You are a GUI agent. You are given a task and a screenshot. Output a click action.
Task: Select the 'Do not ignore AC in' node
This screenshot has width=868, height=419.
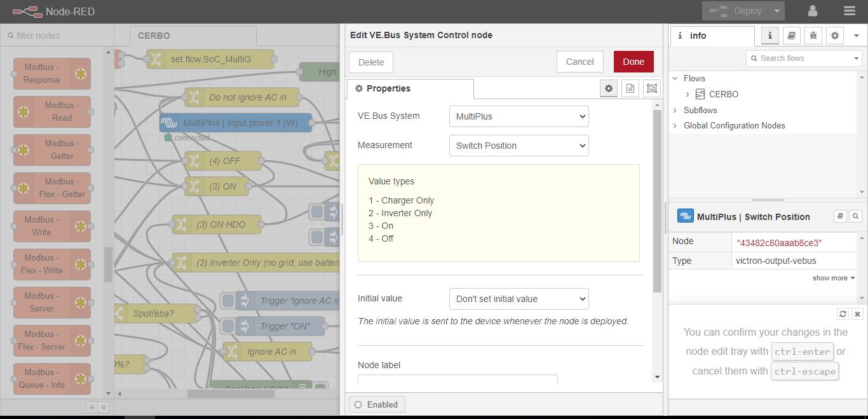242,97
